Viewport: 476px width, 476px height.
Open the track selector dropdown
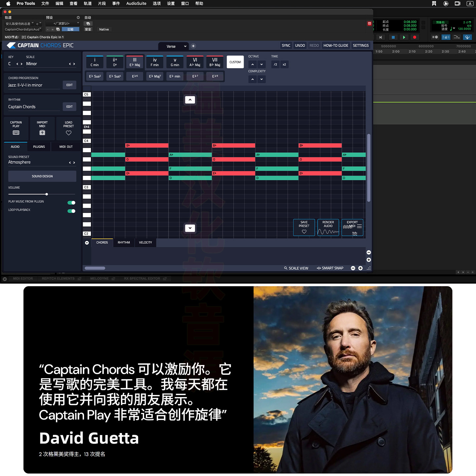[x=20, y=24]
